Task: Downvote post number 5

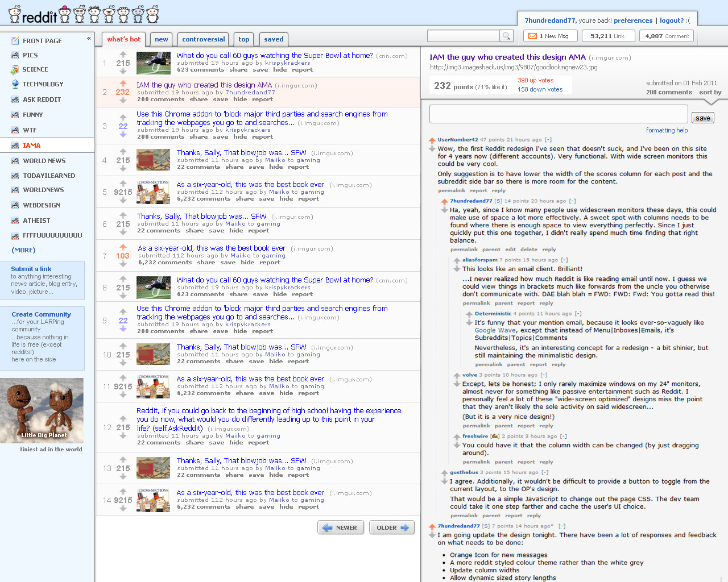Action: point(123,201)
